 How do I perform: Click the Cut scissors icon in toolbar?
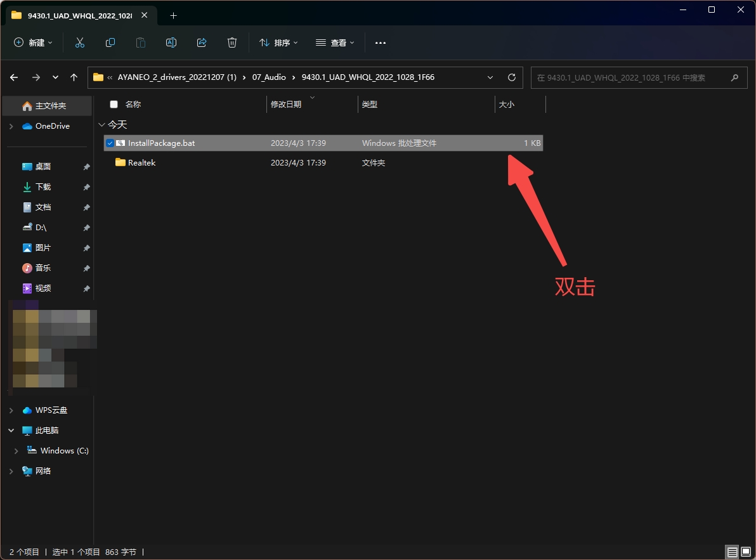[80, 42]
